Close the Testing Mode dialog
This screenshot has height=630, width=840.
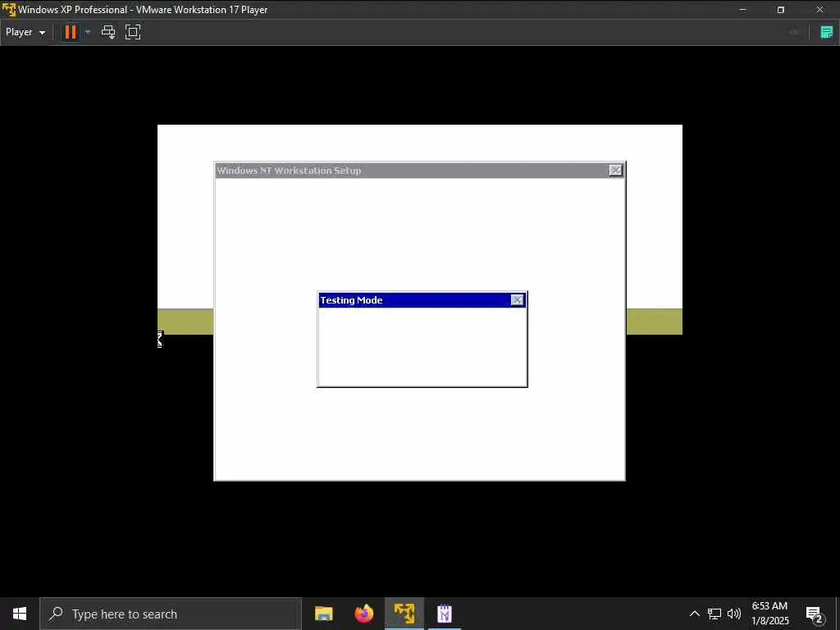[517, 300]
